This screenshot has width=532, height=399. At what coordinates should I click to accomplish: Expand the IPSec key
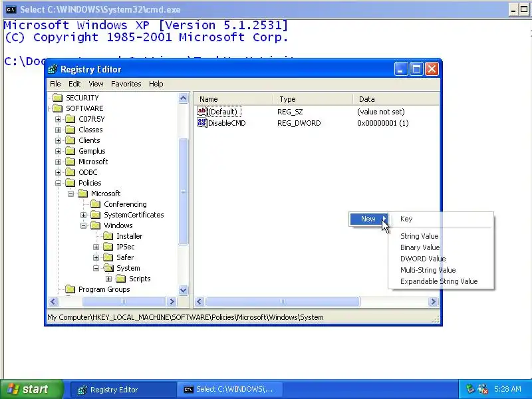(96, 247)
